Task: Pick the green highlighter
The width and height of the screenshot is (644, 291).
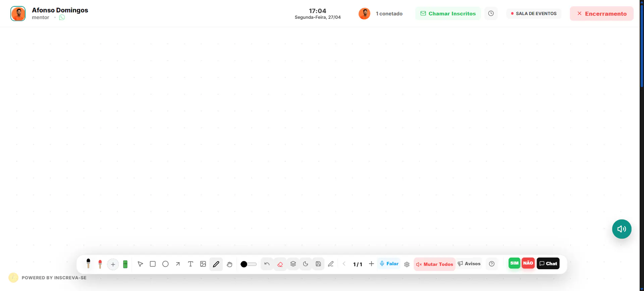Action: pyautogui.click(x=125, y=264)
